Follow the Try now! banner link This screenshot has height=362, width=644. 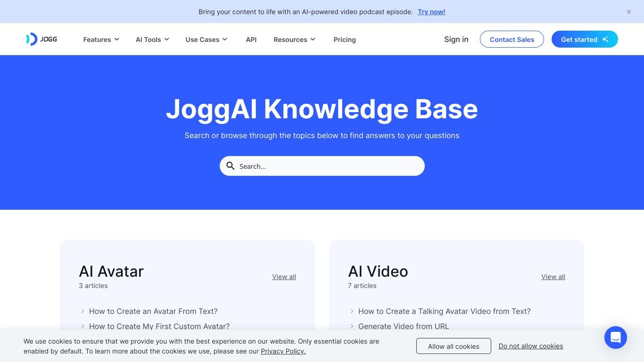pos(431,12)
